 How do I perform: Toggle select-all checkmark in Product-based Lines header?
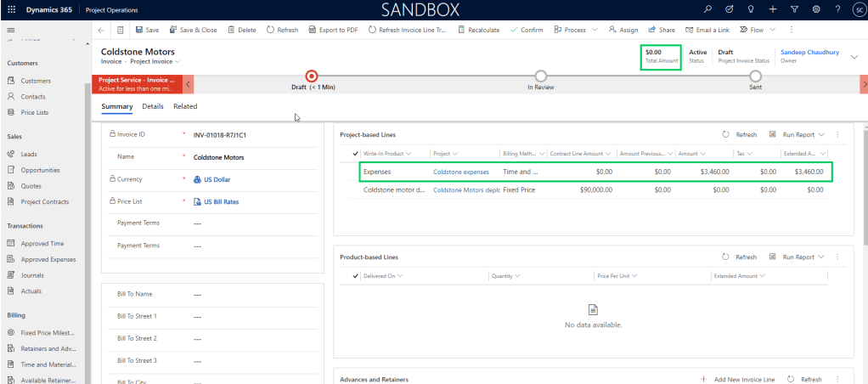[355, 276]
